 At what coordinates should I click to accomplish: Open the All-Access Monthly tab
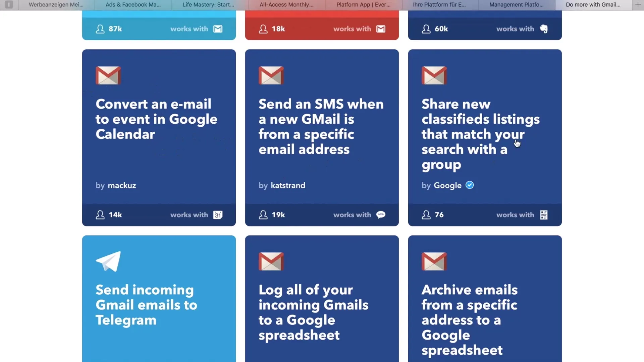pos(286,4)
